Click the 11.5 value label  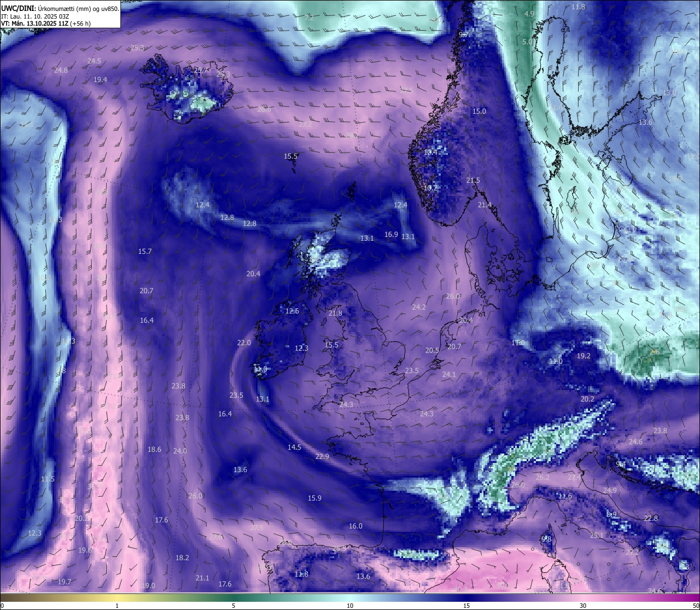coord(48,479)
